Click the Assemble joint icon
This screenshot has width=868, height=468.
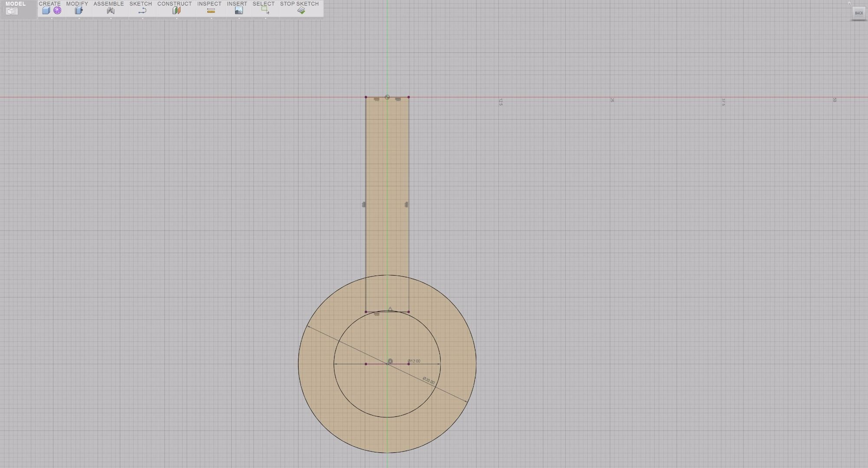click(111, 10)
